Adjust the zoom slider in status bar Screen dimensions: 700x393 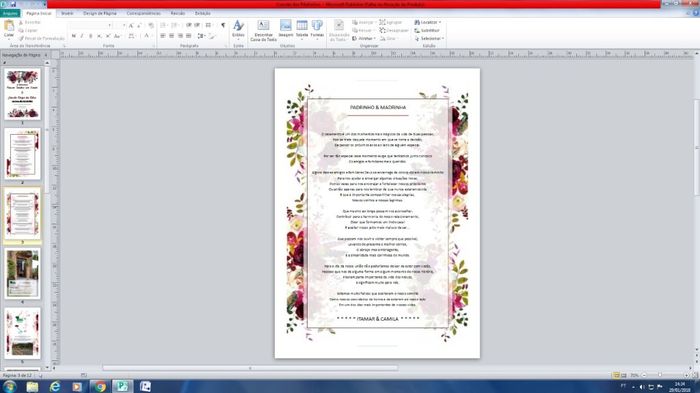pyautogui.click(x=660, y=376)
